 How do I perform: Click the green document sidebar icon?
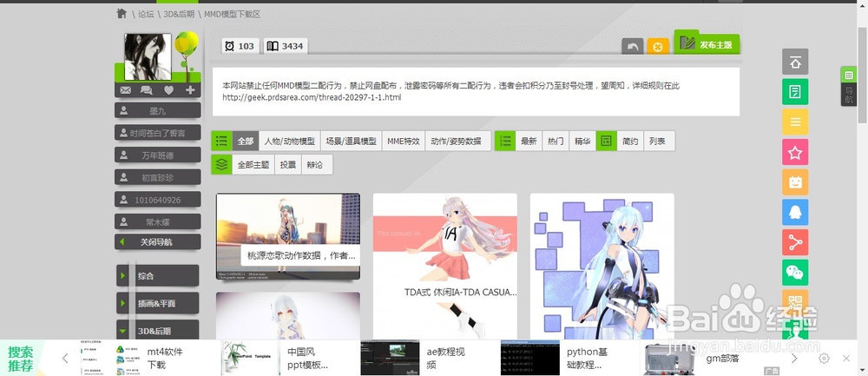pyautogui.click(x=795, y=91)
